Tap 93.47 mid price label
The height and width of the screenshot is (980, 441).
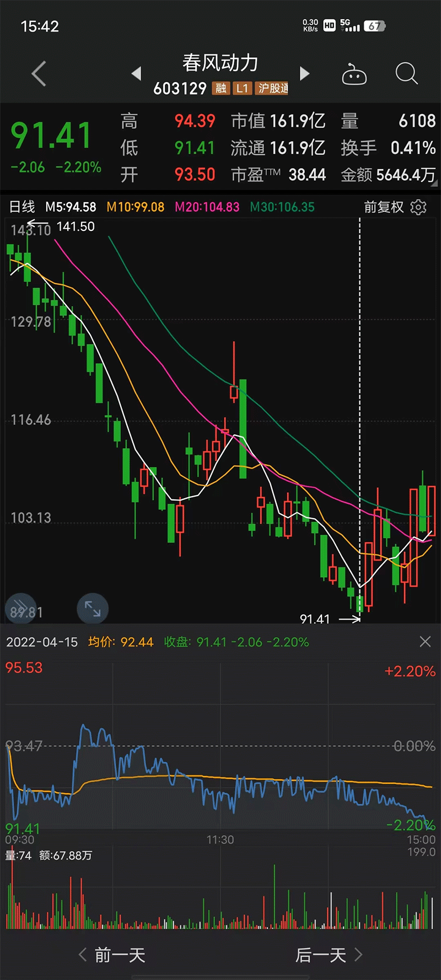24,746
